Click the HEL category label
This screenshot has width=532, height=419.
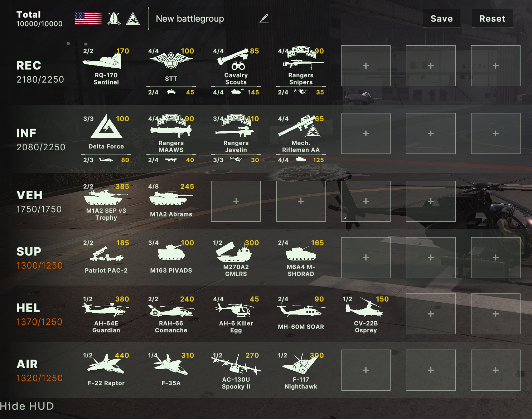point(28,308)
